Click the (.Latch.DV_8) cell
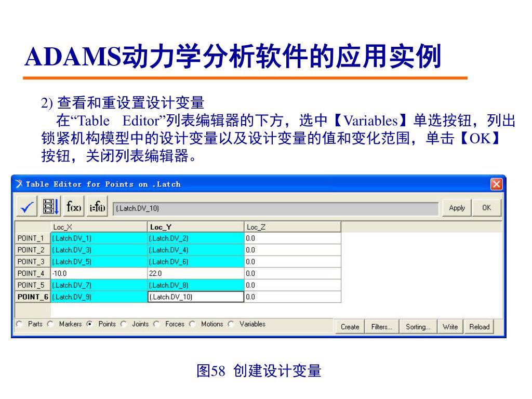532x399 pixels. click(x=196, y=285)
